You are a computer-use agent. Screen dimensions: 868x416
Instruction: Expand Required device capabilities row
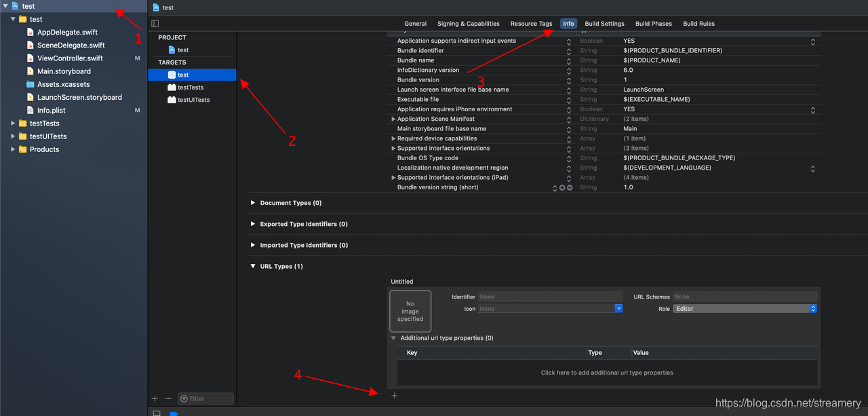[x=394, y=138]
